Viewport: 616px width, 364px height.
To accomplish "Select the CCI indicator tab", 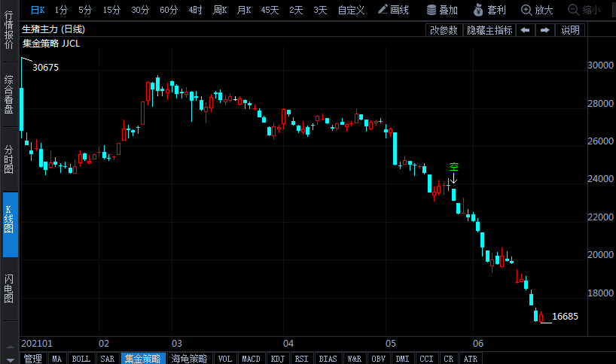I will coord(427,359).
